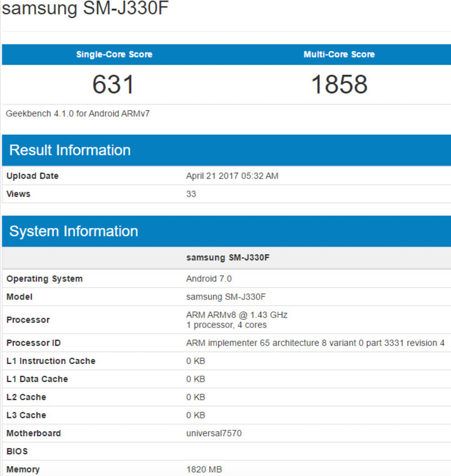
Task: Click the 1820 MB memory value
Action: pos(204,470)
